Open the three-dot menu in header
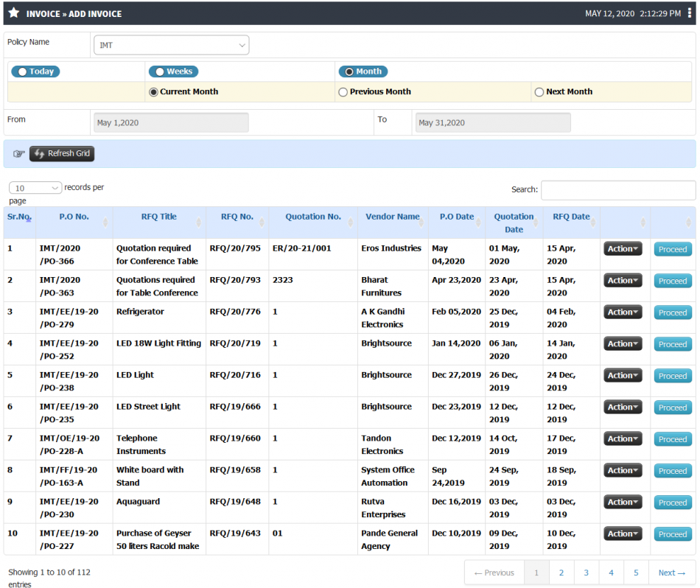The height and width of the screenshot is (588, 700). pyautogui.click(x=689, y=13)
